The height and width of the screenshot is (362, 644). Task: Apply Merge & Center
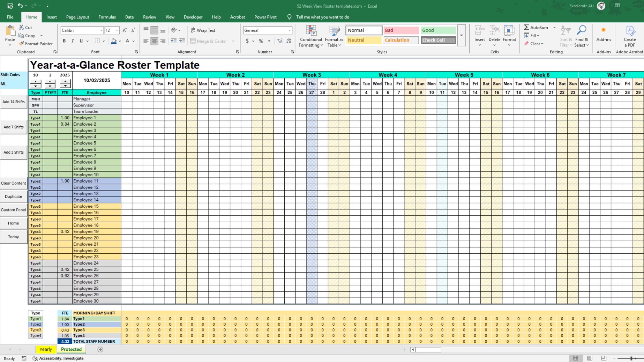click(210, 41)
